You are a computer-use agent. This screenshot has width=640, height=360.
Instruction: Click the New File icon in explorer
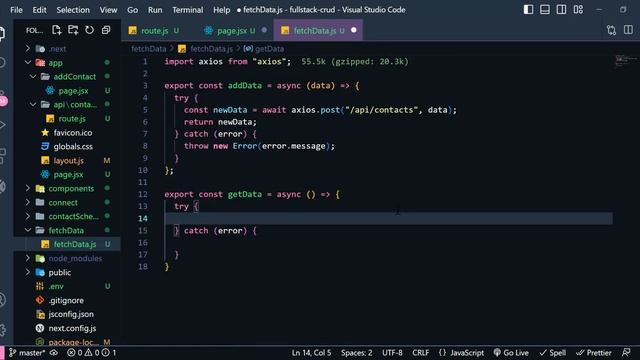[x=57, y=30]
